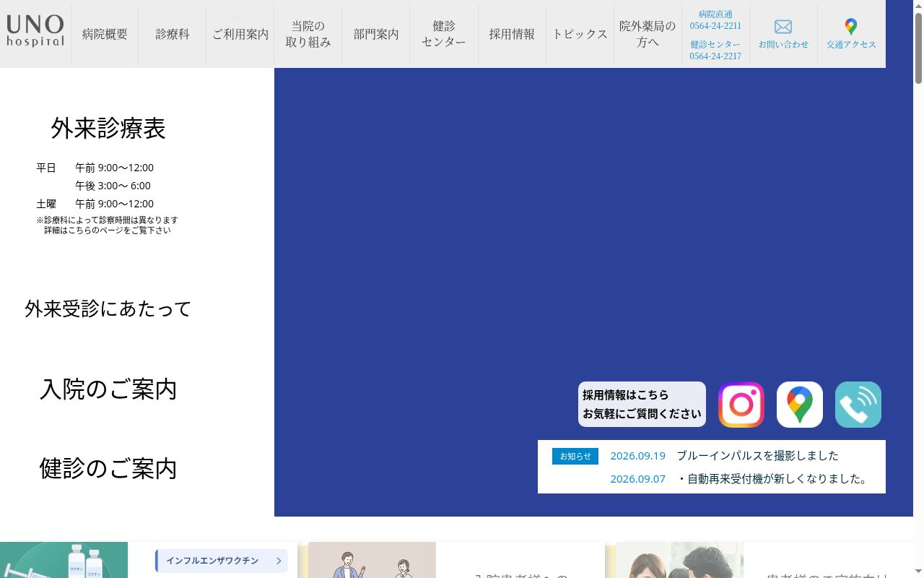Open news ブルーインパルスを撮影しました
The image size is (924, 578).
tap(757, 456)
